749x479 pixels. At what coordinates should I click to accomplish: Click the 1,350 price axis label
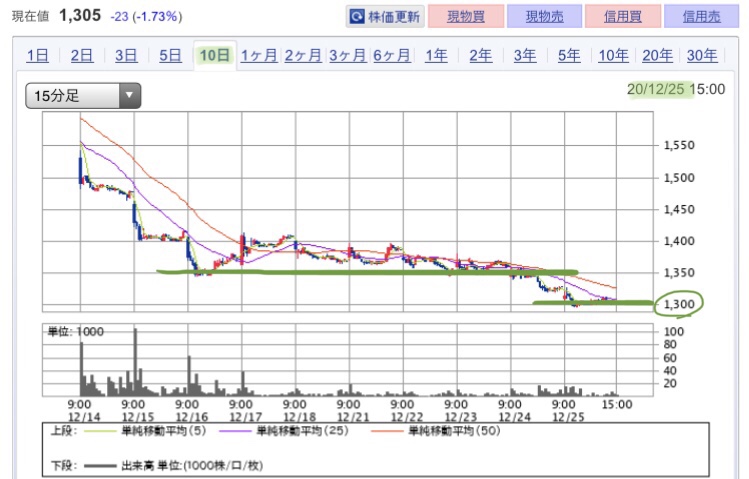click(x=679, y=273)
